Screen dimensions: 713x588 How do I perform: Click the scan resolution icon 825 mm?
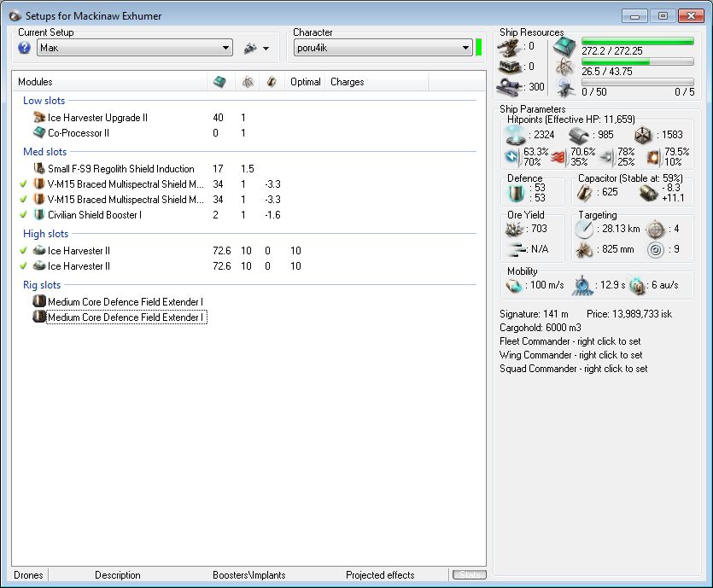pyautogui.click(x=584, y=249)
